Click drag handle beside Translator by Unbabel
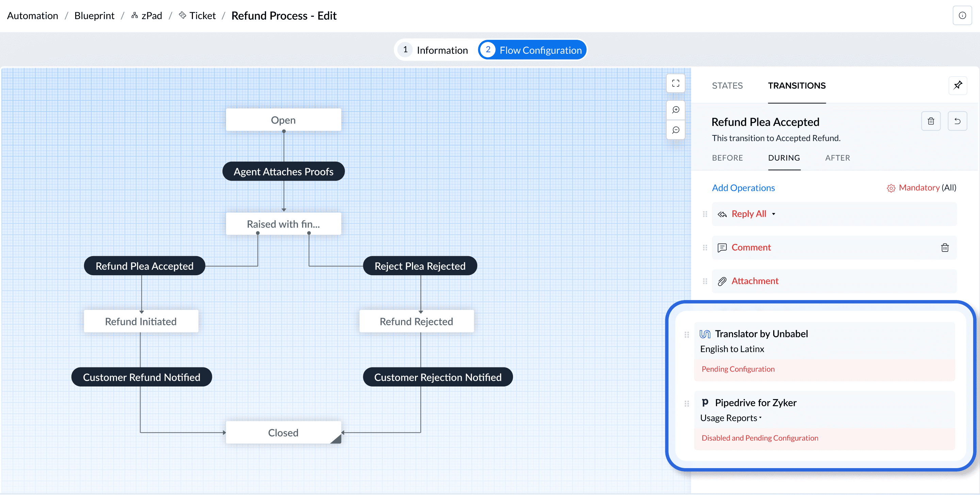Image resolution: width=980 pixels, height=495 pixels. pyautogui.click(x=686, y=334)
